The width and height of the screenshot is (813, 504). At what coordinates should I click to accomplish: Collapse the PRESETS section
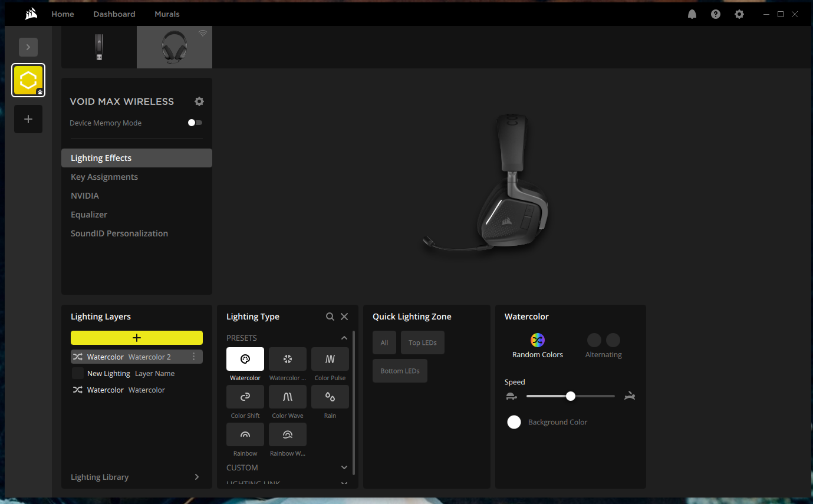click(344, 338)
